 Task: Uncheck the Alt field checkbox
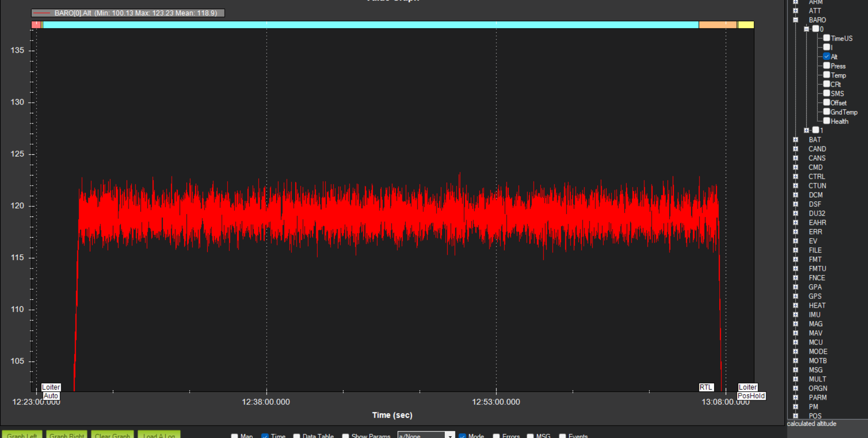click(x=827, y=56)
